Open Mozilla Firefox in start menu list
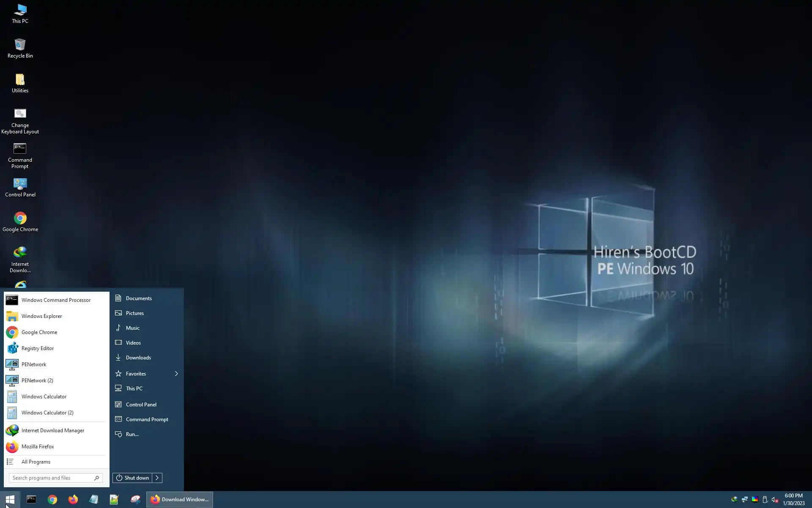This screenshot has height=508, width=812. [37, 447]
